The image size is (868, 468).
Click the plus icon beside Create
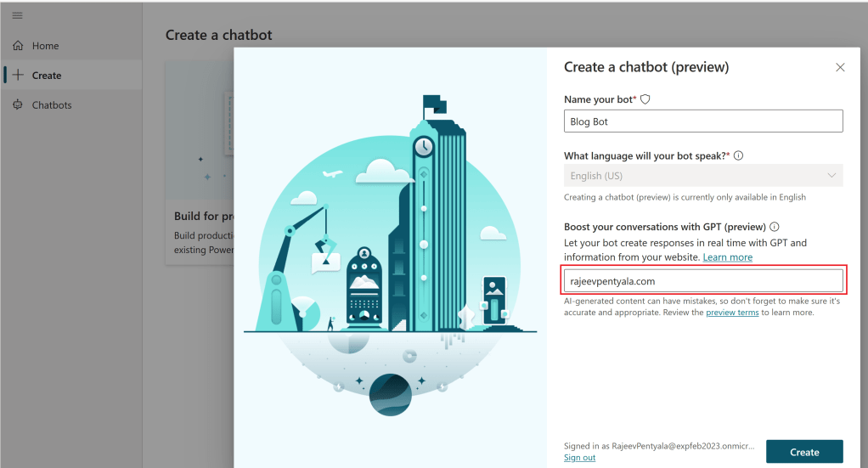[x=18, y=76]
